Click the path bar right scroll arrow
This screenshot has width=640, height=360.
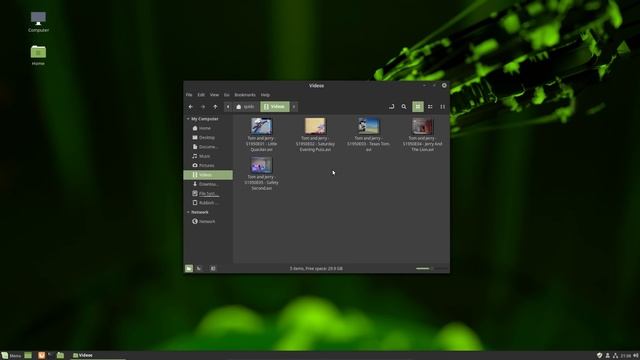(294, 107)
